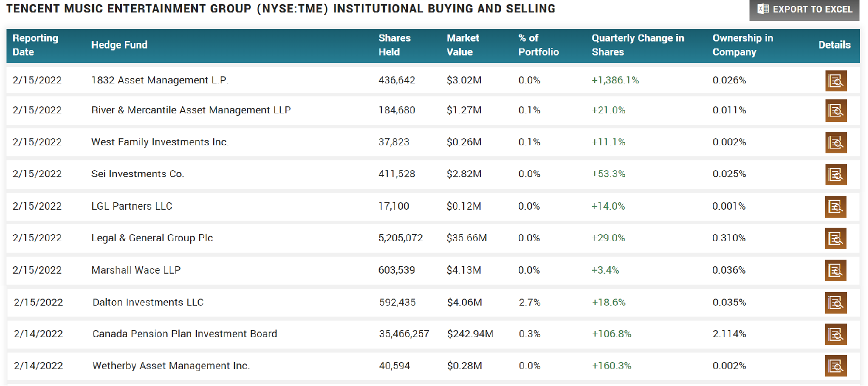Click the Export to Excel button

coord(804,9)
